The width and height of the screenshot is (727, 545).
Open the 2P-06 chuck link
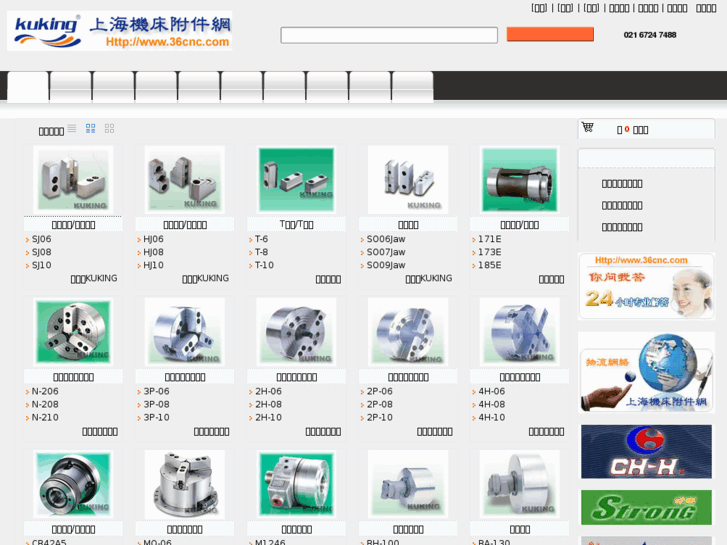coord(380,391)
